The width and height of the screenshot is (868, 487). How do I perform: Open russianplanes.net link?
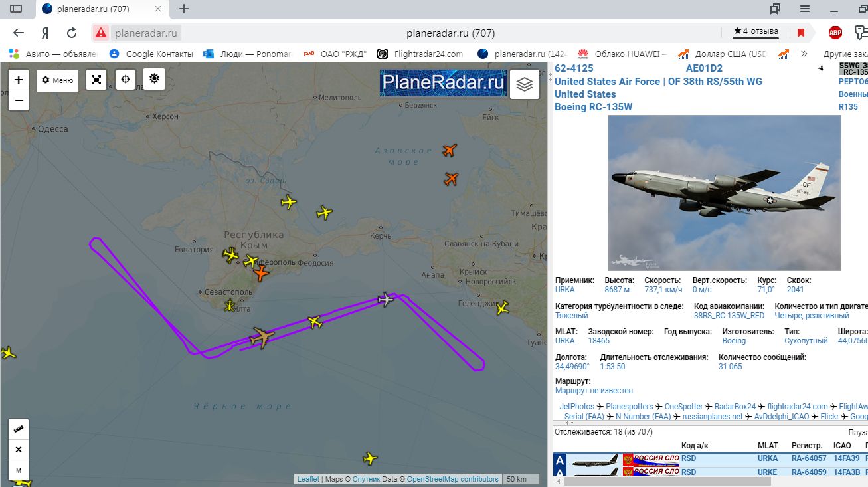tap(713, 417)
